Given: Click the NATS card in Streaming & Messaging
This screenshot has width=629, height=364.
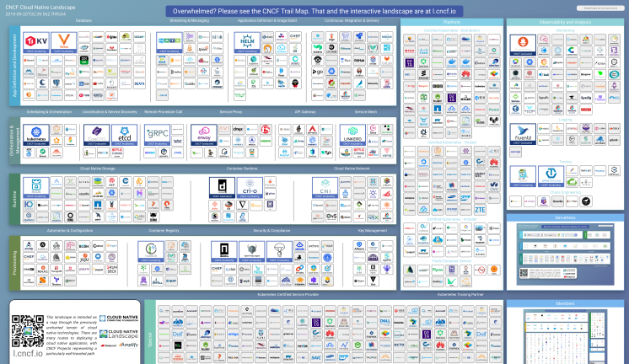Looking at the screenshot, I should pyautogui.click(x=169, y=42).
